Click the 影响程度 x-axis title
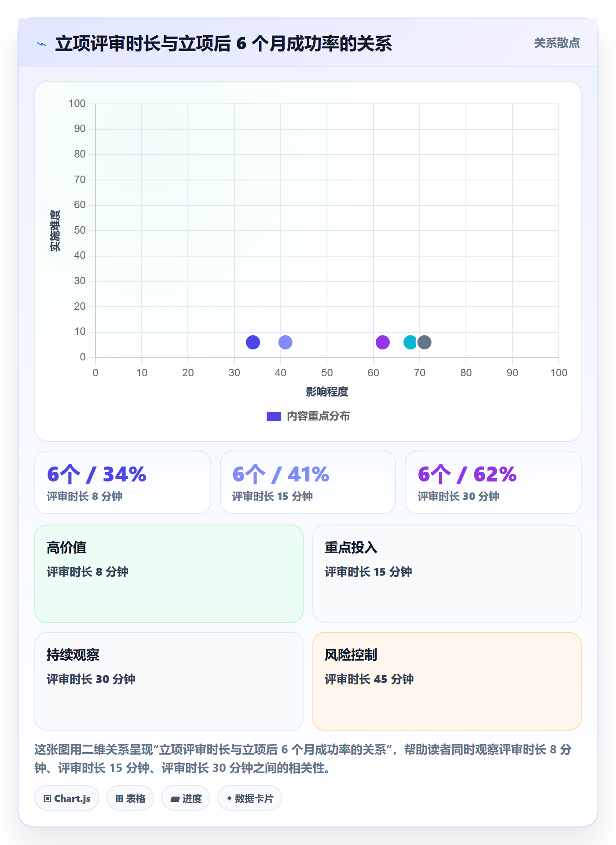 tap(327, 392)
